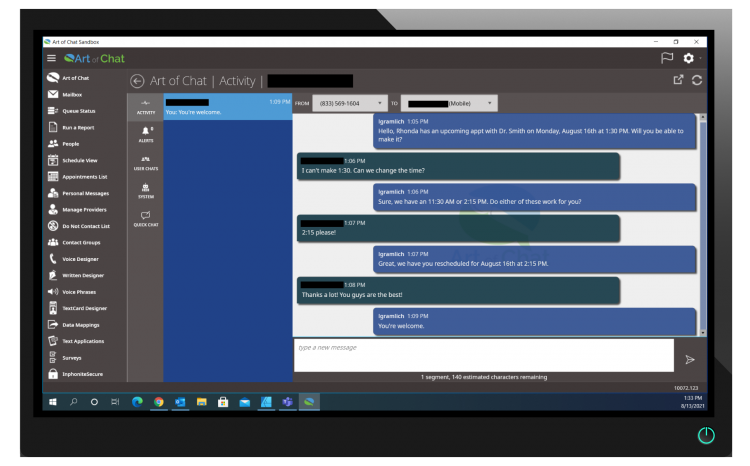
Task: Click the chat scrollbar down arrow
Action: [703, 333]
